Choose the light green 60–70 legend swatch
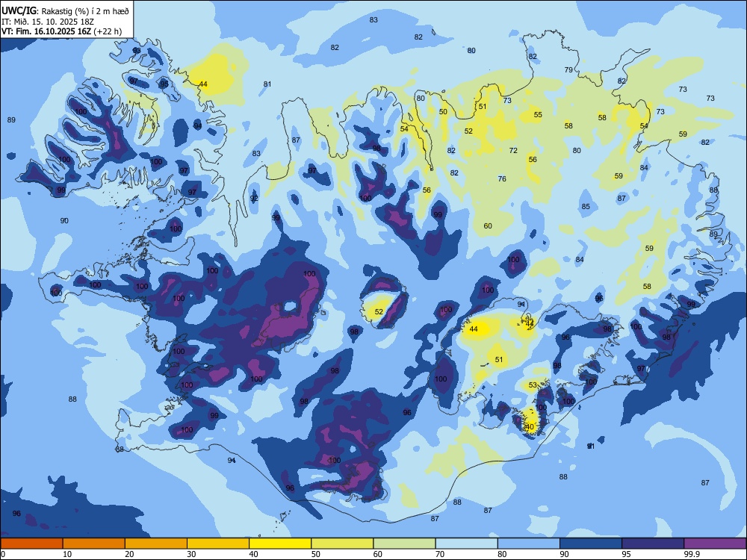The image size is (747, 560). [x=404, y=544]
